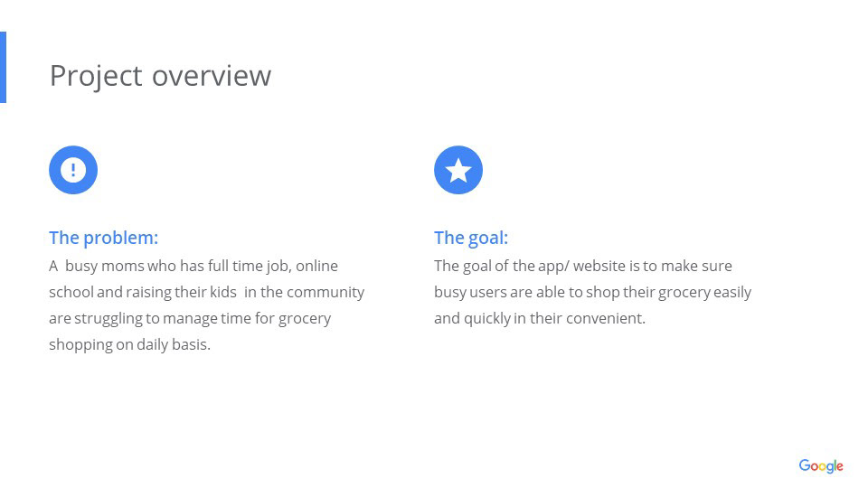Click the line "are struggling to manage time"
The width and height of the screenshot is (868, 488).
click(190, 318)
